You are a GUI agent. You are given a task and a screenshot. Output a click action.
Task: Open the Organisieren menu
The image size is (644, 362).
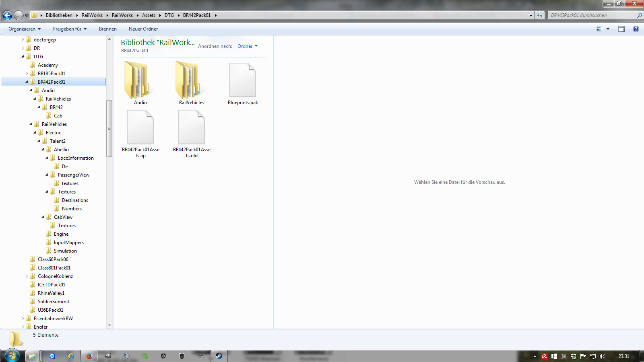pyautogui.click(x=25, y=29)
